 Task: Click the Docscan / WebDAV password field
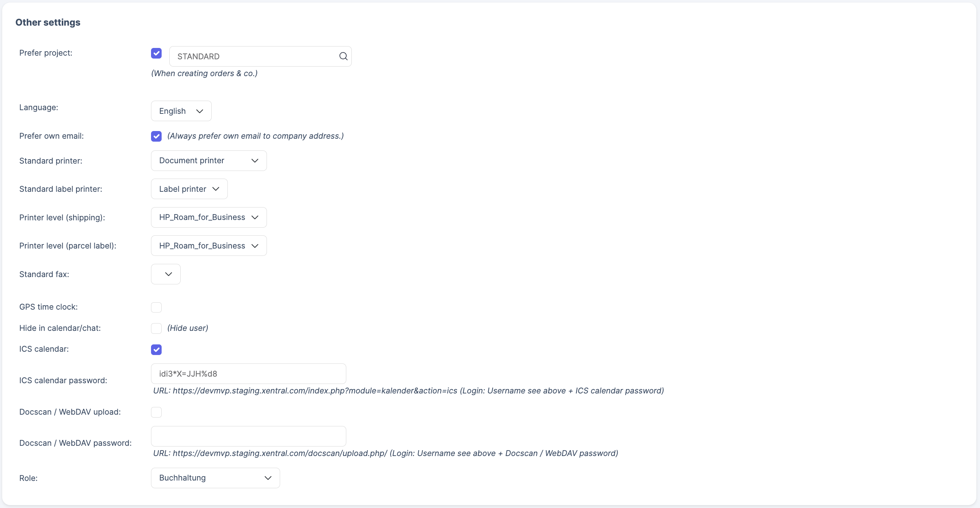pos(248,436)
